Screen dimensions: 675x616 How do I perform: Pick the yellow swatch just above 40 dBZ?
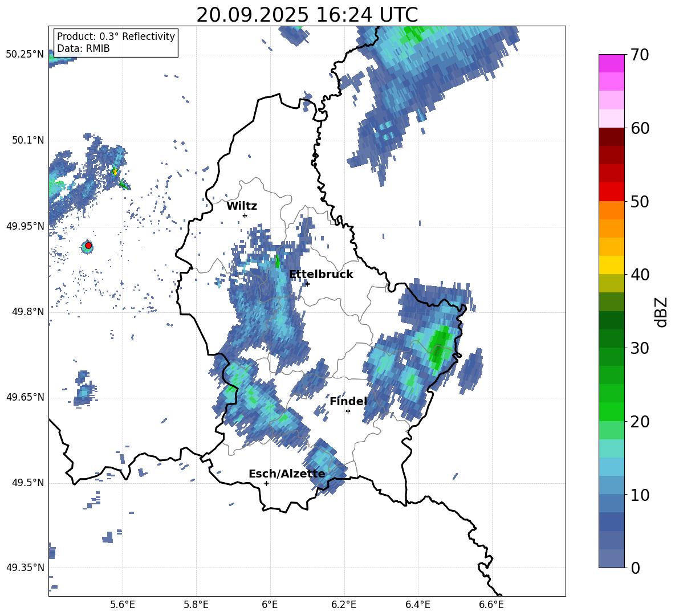[611, 265]
